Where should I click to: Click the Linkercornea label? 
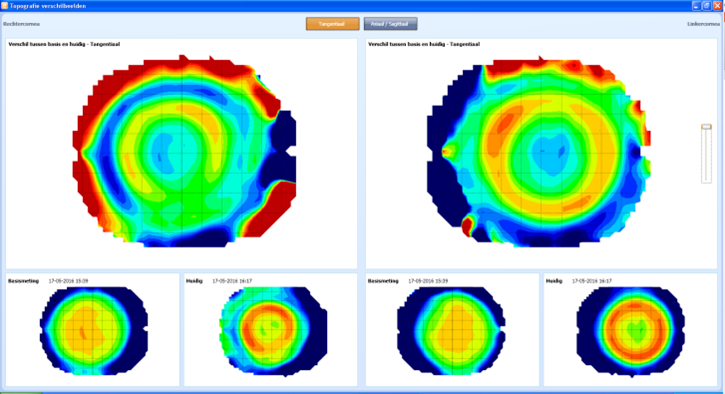(x=703, y=24)
